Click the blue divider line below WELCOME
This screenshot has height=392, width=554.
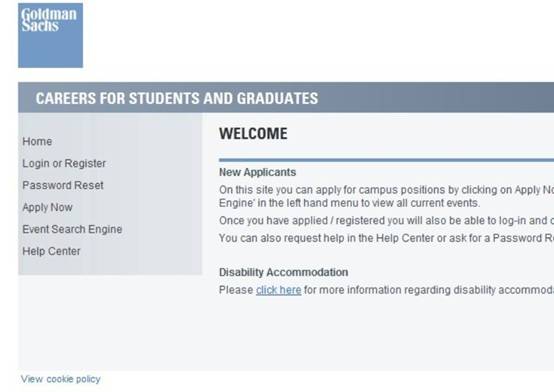[387, 160]
